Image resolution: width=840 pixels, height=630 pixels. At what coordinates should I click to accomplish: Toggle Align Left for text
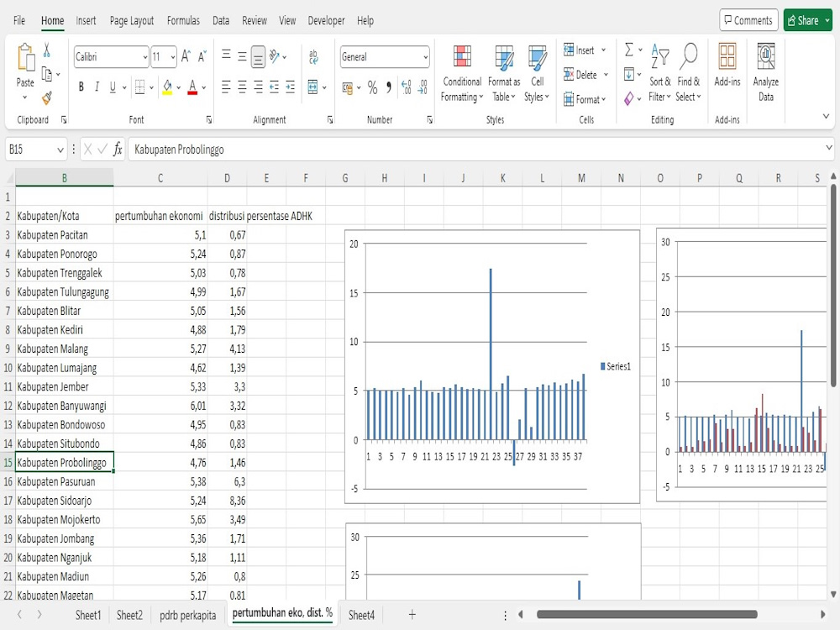coord(226,87)
